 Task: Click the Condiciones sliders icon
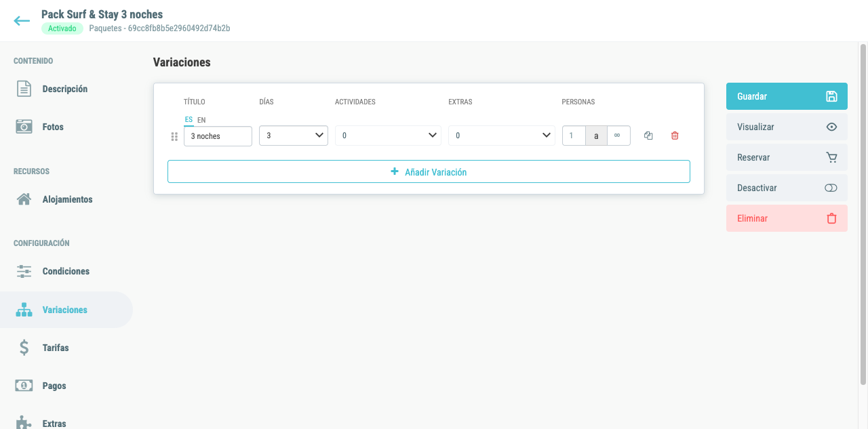(24, 271)
